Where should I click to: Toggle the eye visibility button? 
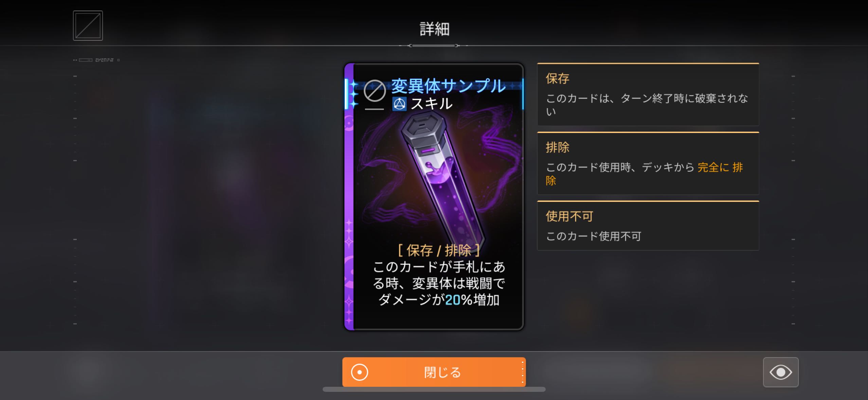pos(781,372)
